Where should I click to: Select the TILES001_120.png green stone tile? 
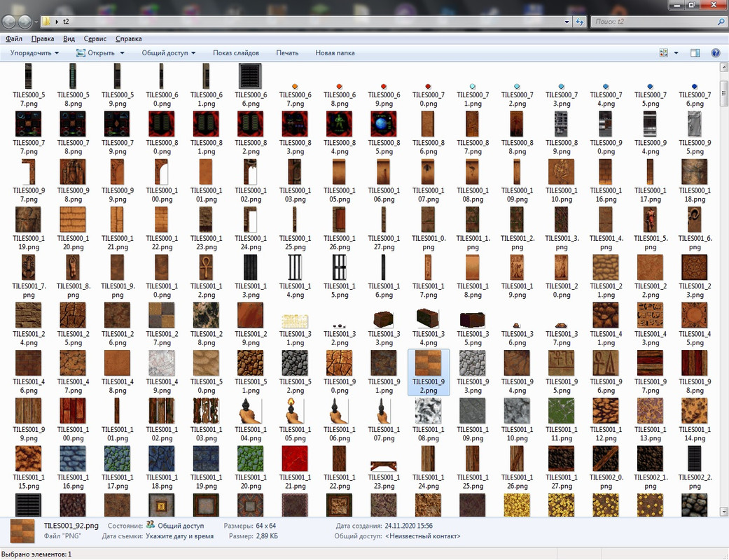pyautogui.click(x=250, y=458)
